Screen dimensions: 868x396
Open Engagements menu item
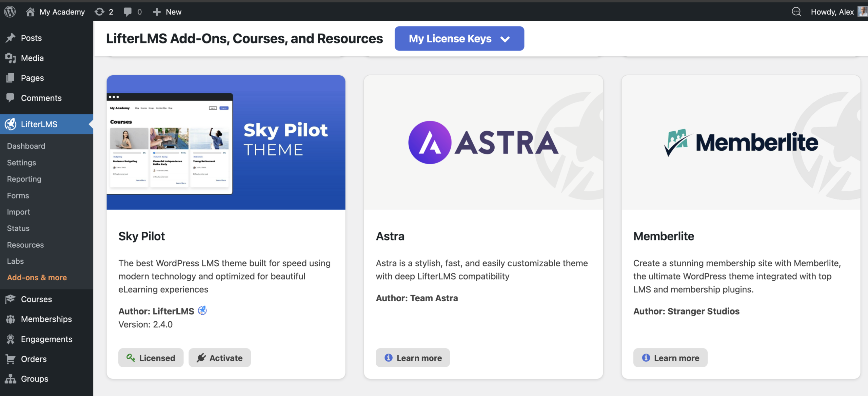point(46,339)
